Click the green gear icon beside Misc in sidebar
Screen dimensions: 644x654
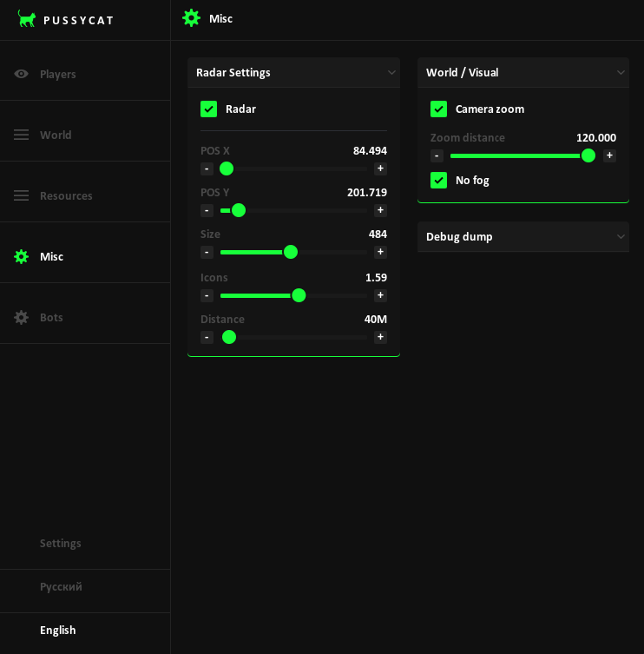(x=21, y=256)
